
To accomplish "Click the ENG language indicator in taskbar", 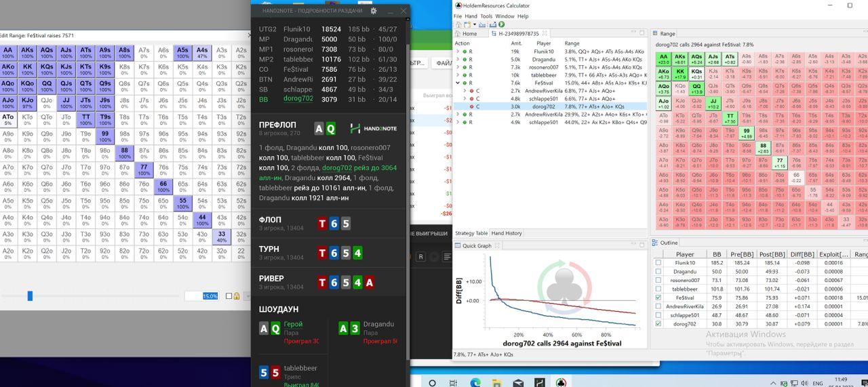I will coord(818,384).
